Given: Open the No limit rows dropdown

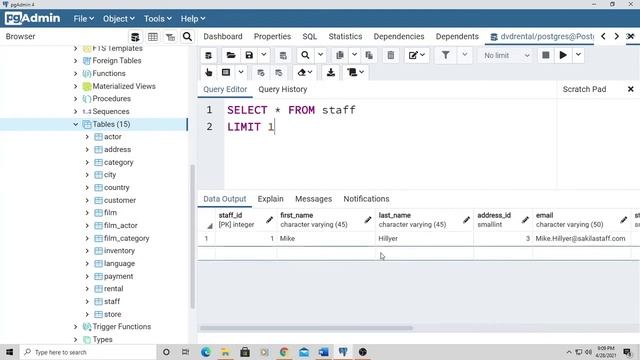Looking at the screenshot, I should click(x=506, y=56).
